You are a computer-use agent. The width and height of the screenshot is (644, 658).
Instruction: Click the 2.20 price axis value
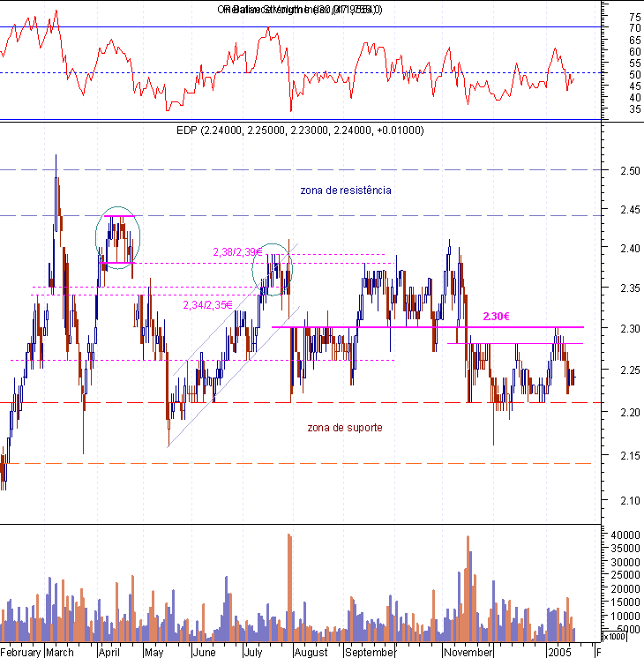(630, 413)
